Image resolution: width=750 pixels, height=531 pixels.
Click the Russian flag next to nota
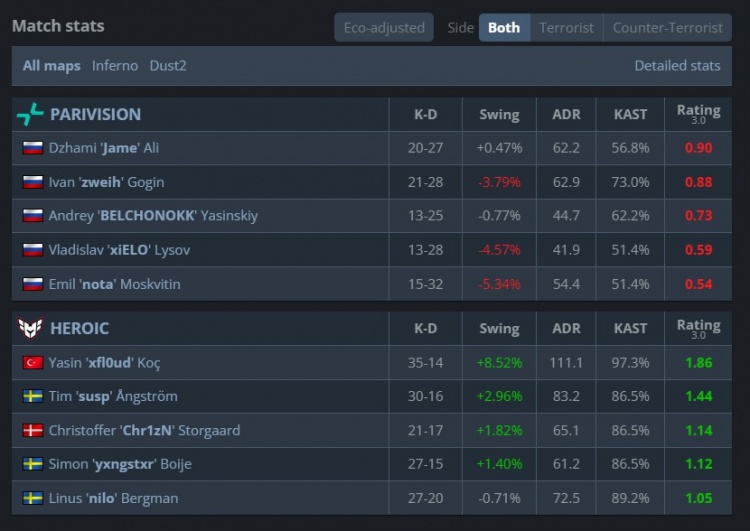tap(33, 285)
